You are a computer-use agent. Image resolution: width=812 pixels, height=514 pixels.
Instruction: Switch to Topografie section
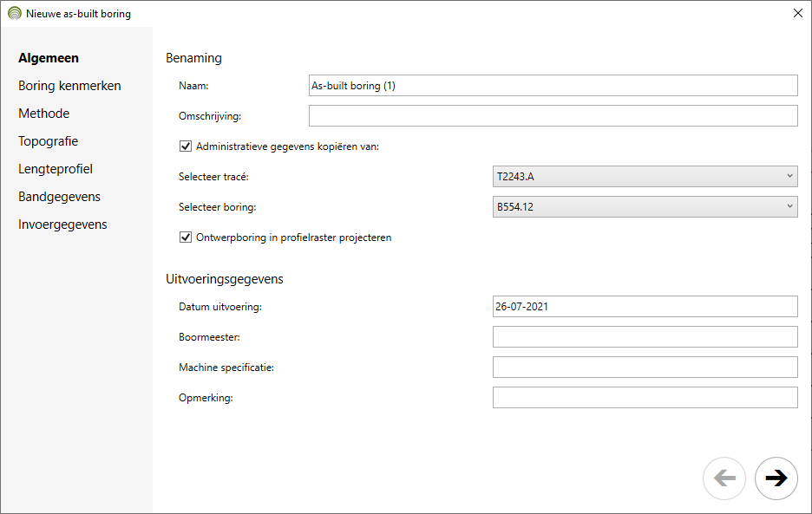click(49, 141)
